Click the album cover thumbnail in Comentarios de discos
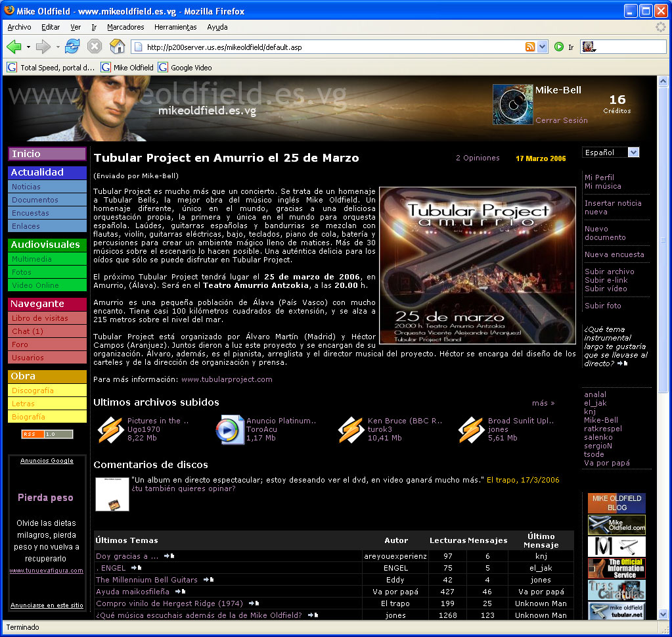 (112, 494)
